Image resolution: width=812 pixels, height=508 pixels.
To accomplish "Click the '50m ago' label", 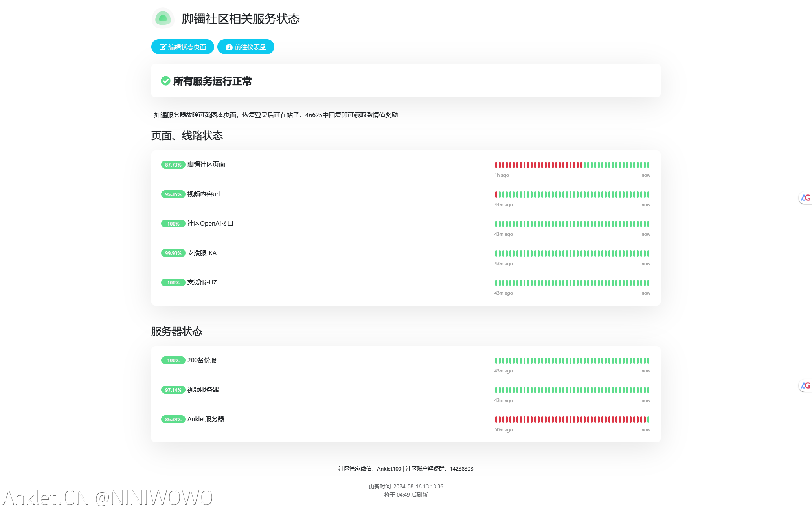I will coord(503,430).
